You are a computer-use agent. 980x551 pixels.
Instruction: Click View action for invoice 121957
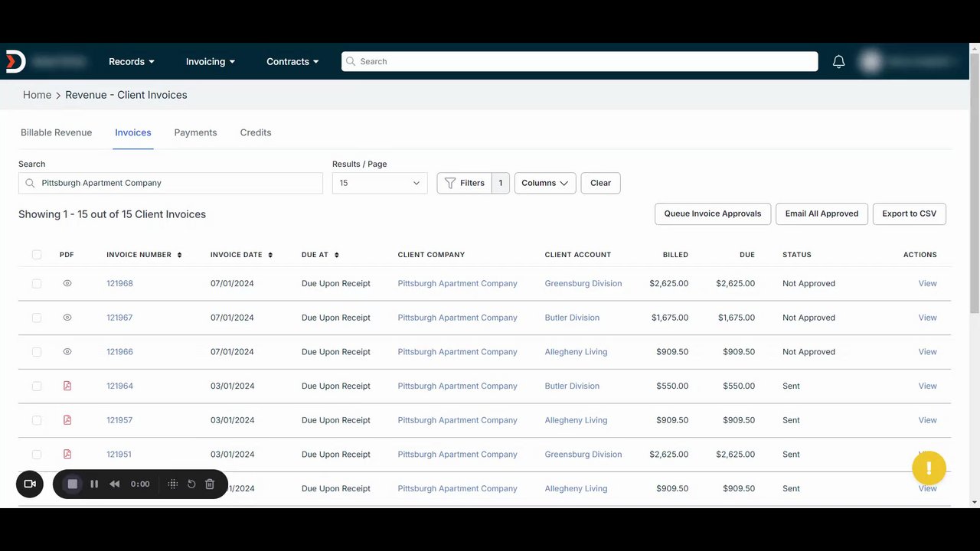pos(927,420)
